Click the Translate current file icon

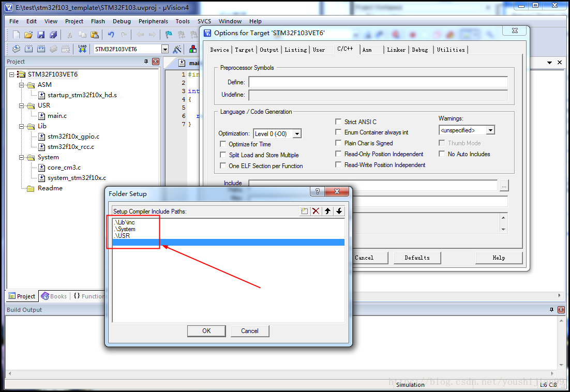click(17, 49)
